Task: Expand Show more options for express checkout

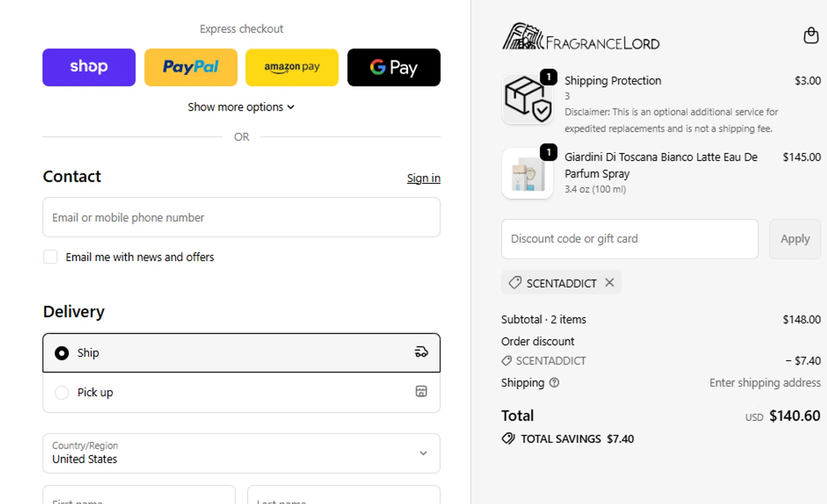Action: point(241,107)
